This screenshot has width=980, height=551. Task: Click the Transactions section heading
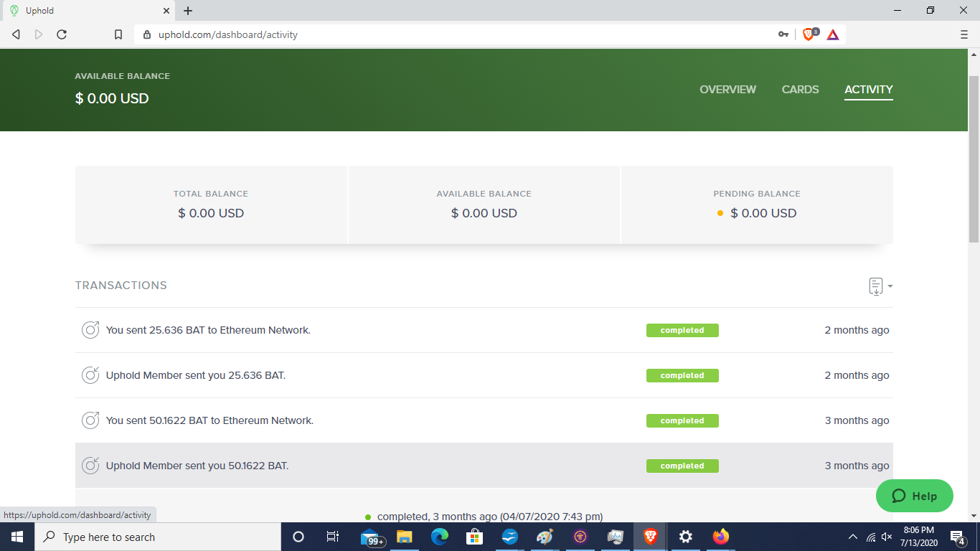coord(121,286)
